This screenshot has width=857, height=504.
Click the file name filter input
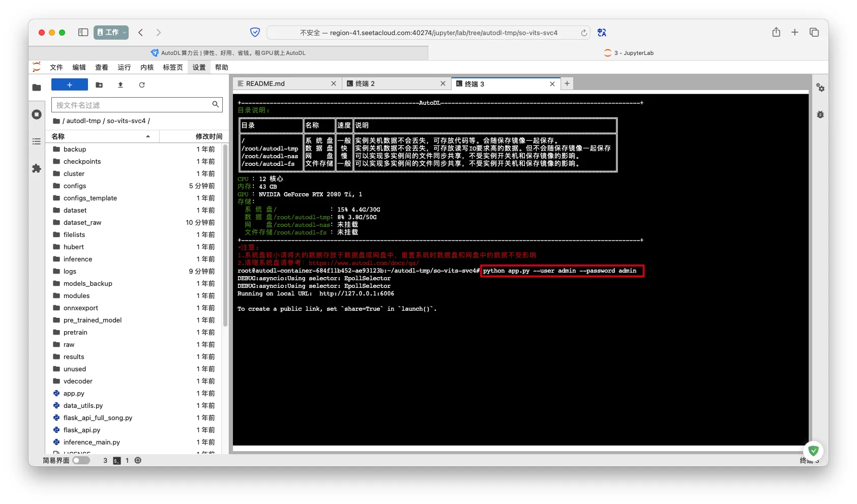(x=132, y=105)
